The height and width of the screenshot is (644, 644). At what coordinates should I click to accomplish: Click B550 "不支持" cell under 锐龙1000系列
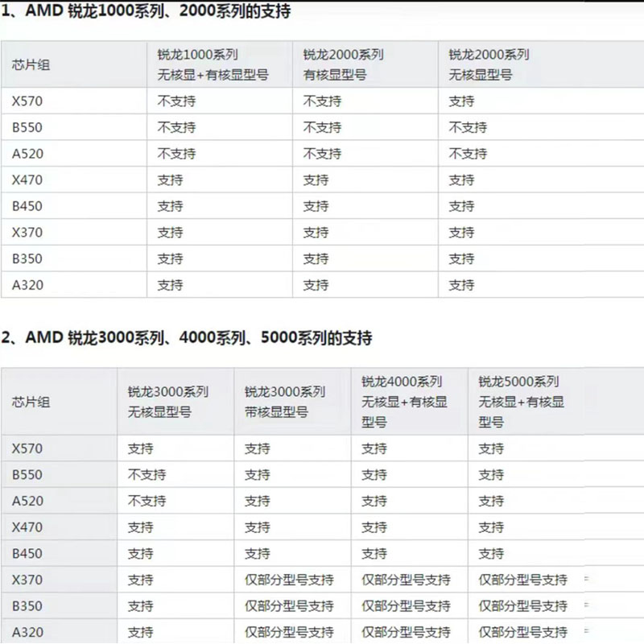(x=176, y=127)
